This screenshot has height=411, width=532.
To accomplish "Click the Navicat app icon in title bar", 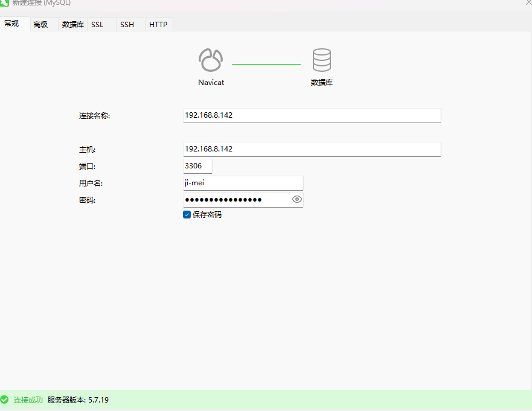I will click(x=4, y=2).
